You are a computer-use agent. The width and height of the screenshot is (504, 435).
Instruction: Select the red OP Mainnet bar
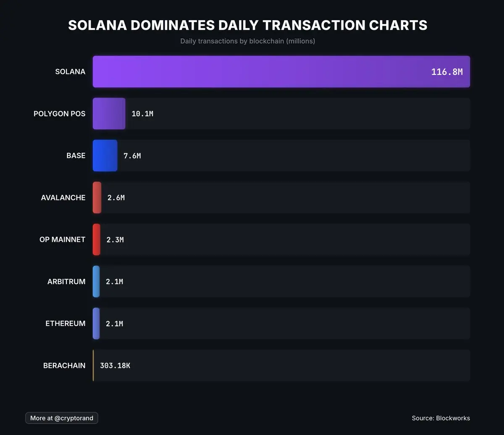pos(97,240)
